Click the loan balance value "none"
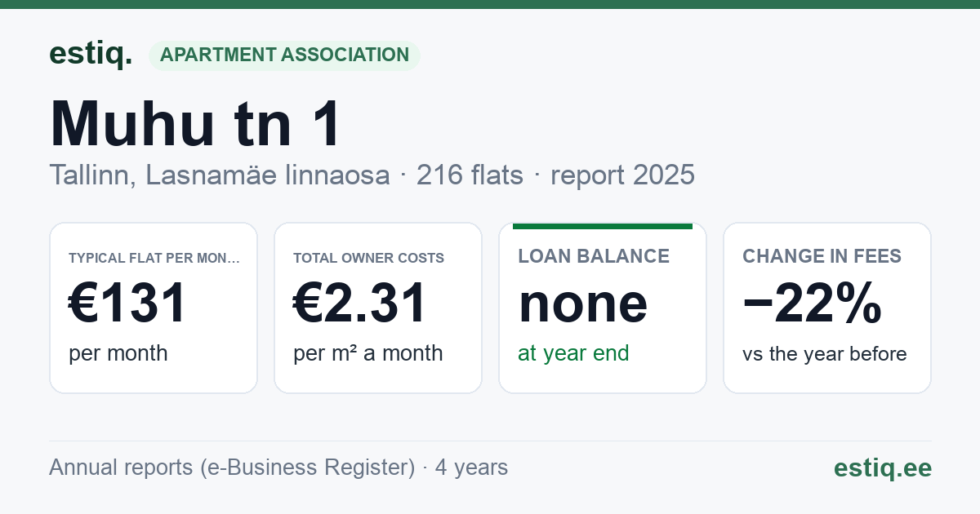The width and height of the screenshot is (980, 514). 583,303
